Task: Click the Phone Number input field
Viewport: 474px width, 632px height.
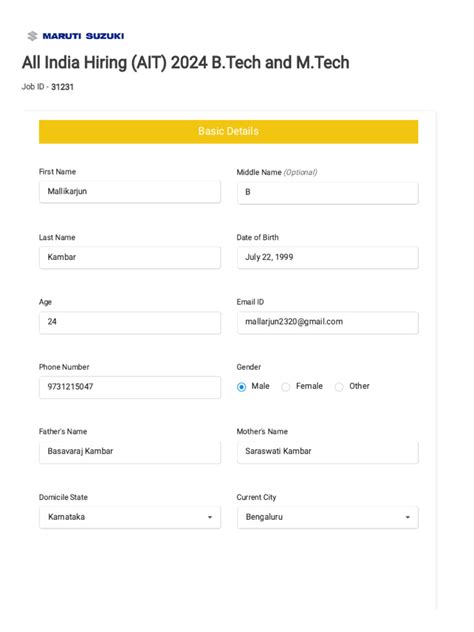Action: coord(130,387)
